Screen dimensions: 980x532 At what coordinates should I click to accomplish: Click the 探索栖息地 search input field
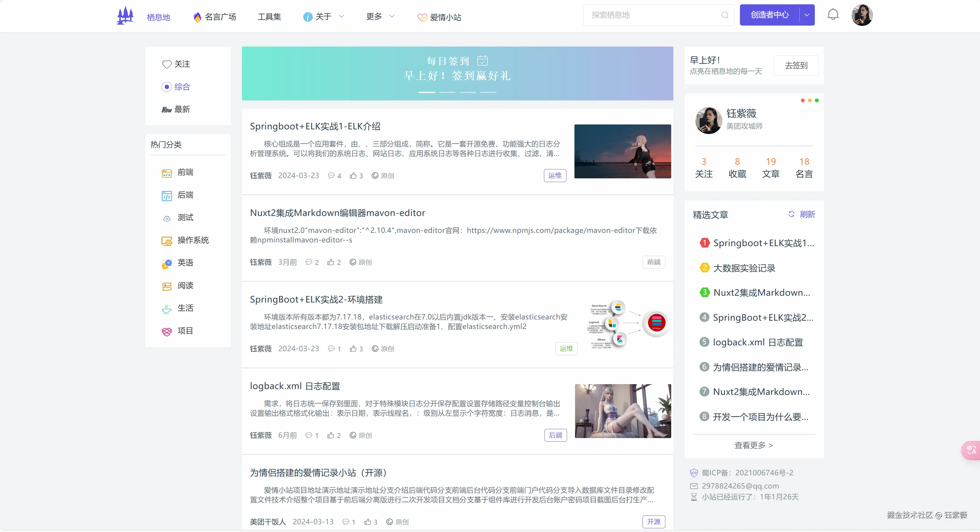coord(651,15)
